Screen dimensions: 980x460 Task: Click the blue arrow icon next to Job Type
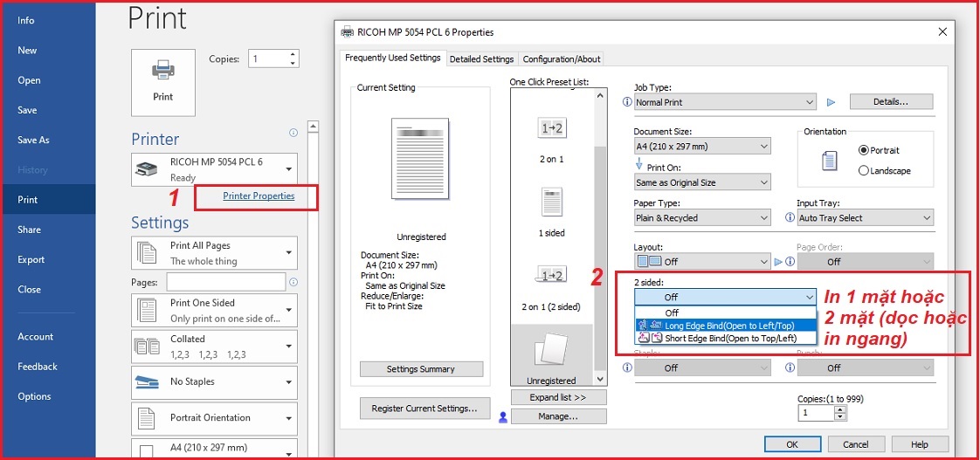tap(832, 102)
